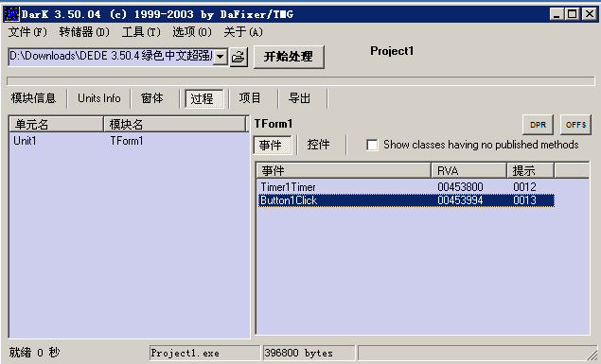
Task: Click the progress bar under the path field
Action: coord(301,81)
